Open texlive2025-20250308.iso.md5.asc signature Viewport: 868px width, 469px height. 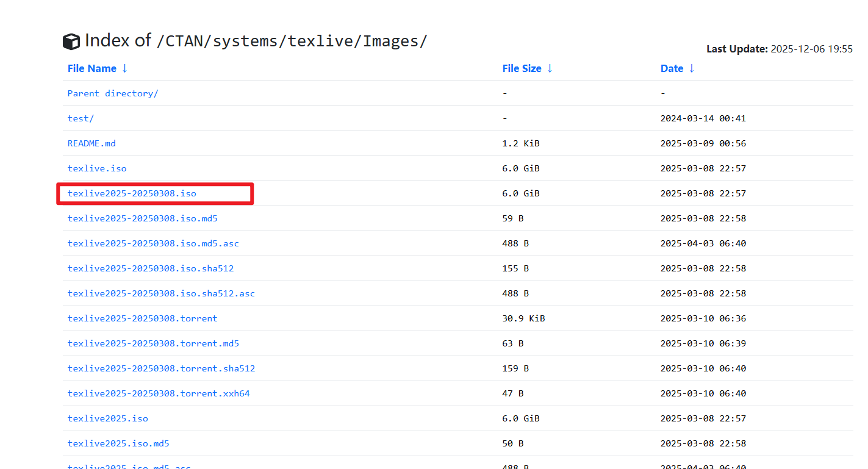click(153, 243)
